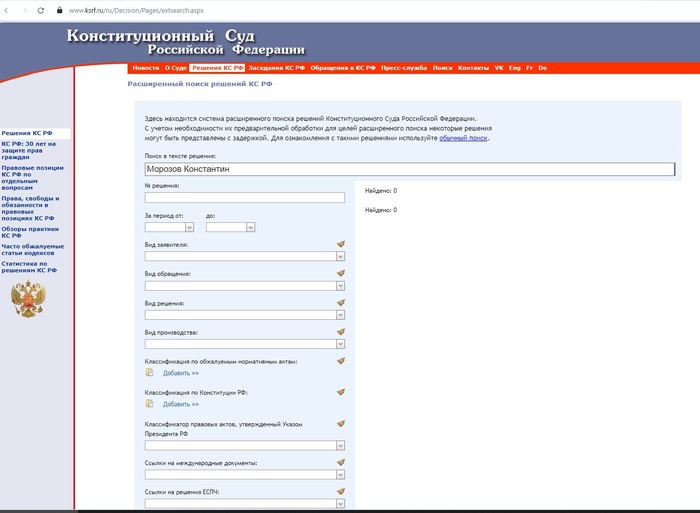Open sidebar link Правовые позиции КС РФ по отдельным вопросам
700x513 pixels.
point(32,178)
